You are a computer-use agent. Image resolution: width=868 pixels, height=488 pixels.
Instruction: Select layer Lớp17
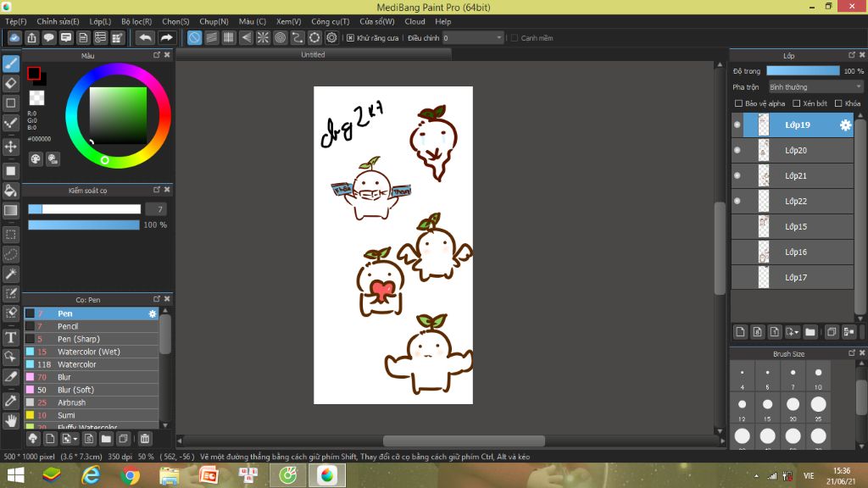pyautogui.click(x=793, y=278)
